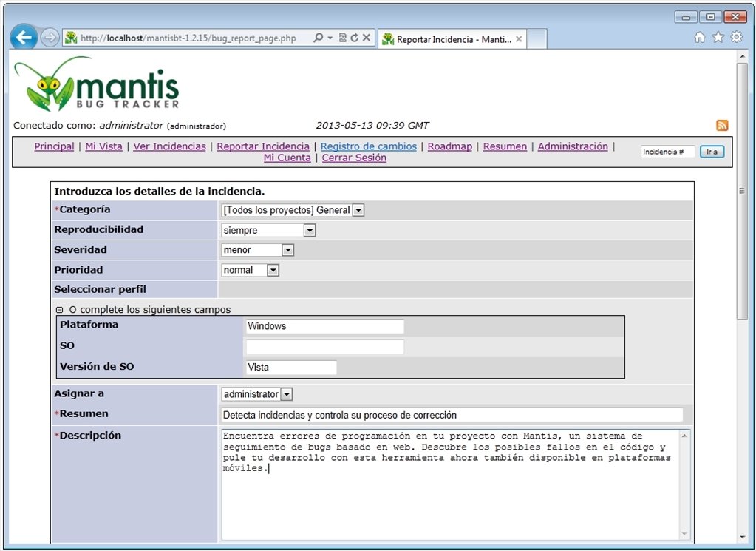Refresh the page with reload icon

[355, 38]
